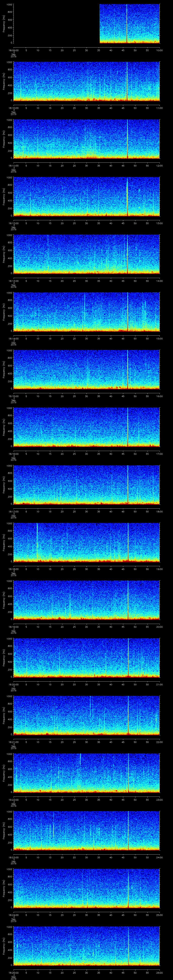Click the 21:00 end time label

[159, 684]
